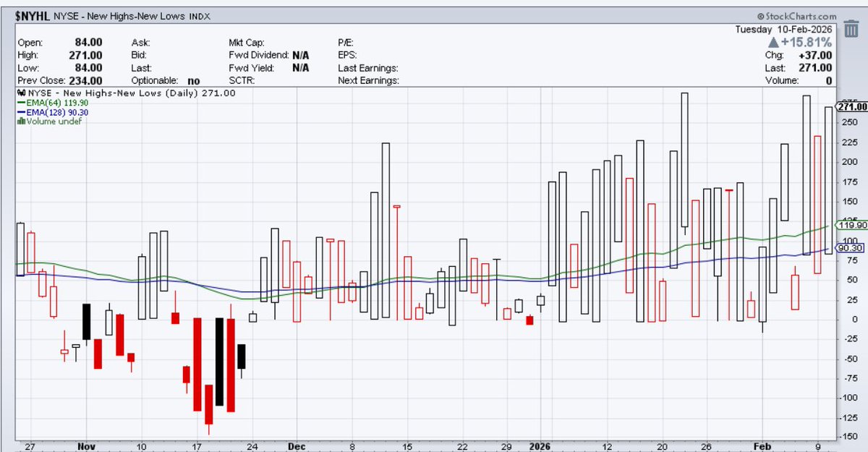
Task: Click the Fwd Yield label
Action: [250, 68]
